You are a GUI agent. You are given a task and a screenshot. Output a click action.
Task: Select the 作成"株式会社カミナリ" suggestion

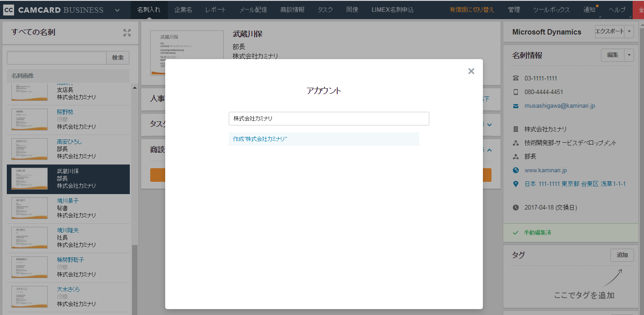point(324,139)
